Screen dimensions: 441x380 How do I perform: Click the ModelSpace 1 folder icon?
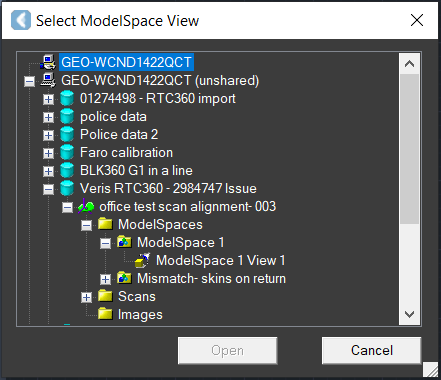[124, 242]
